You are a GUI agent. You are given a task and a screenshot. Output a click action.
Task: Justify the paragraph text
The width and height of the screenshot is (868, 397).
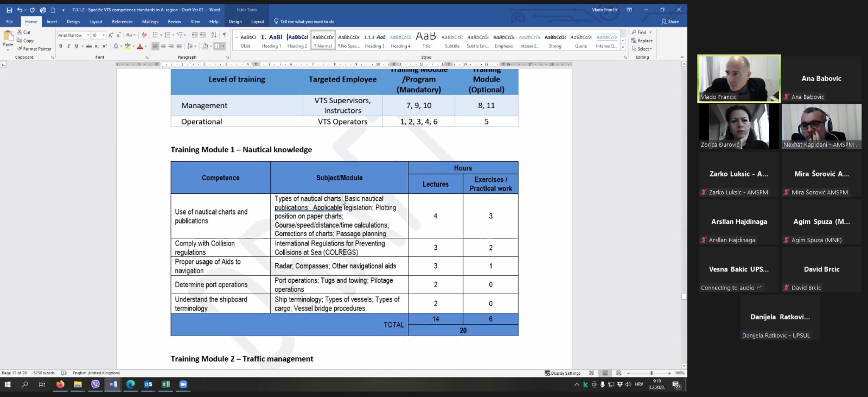click(x=179, y=46)
